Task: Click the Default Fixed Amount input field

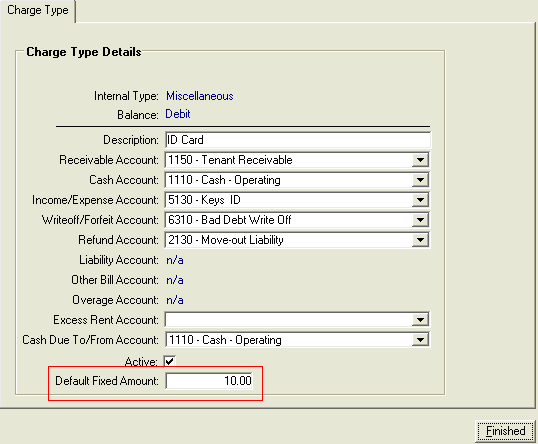Action: [209, 381]
